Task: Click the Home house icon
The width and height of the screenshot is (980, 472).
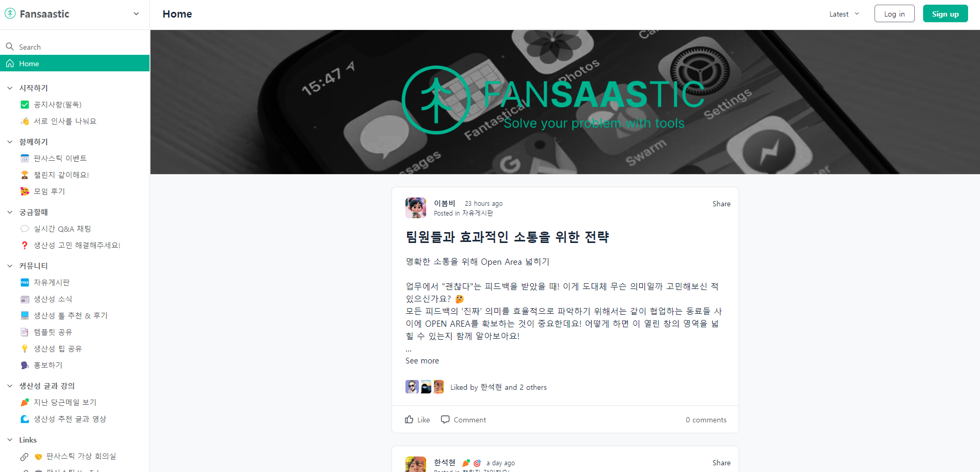Action: 10,63
